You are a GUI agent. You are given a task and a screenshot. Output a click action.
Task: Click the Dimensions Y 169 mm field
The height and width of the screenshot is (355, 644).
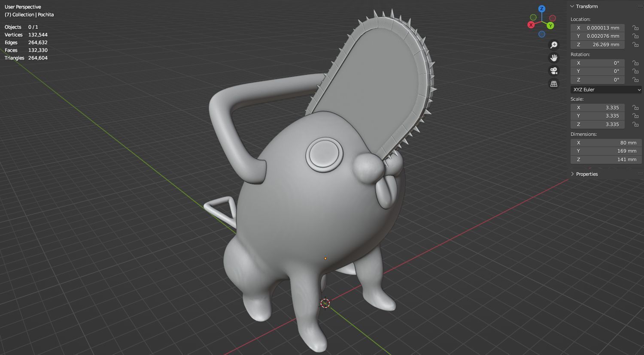pyautogui.click(x=606, y=151)
